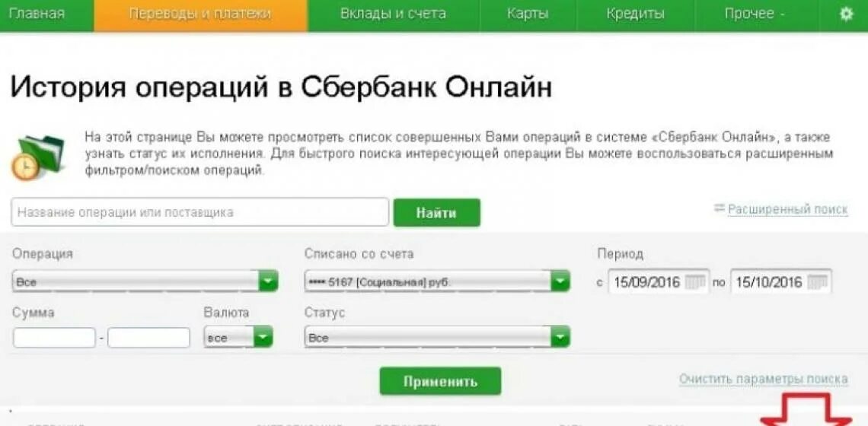Click the minimum Сумма field
Screen dimensions: 868x426
click(54, 338)
